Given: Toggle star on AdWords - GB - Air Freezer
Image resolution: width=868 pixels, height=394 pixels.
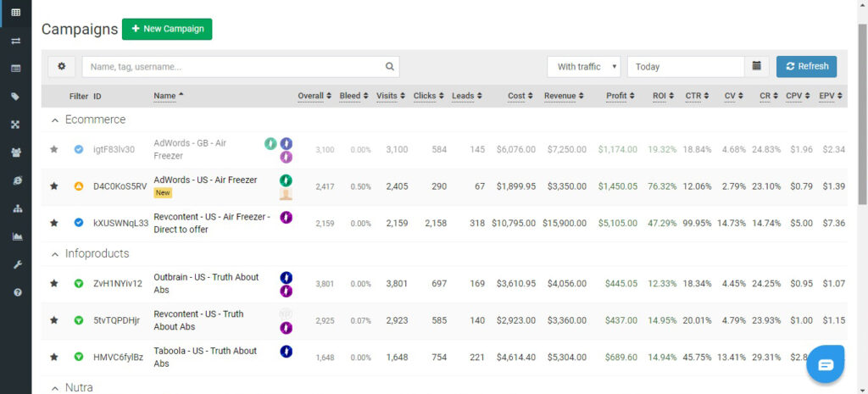Looking at the screenshot, I should click(54, 149).
